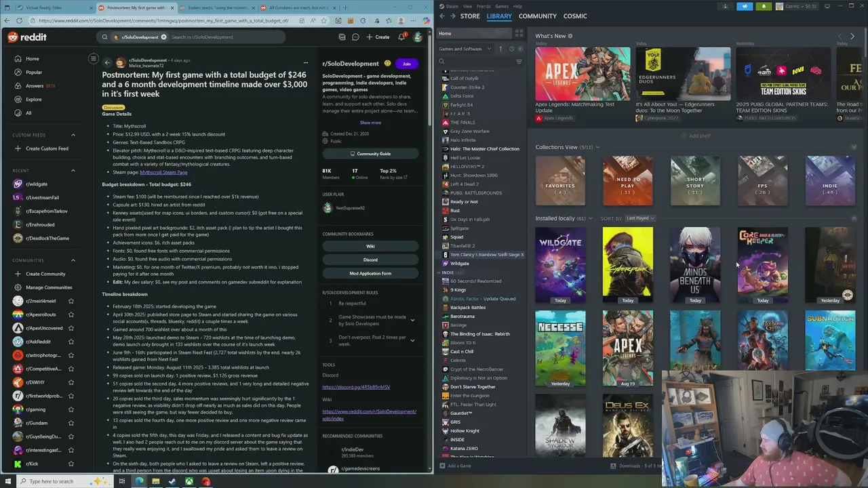868x488 pixels.
Task: Expand the Don't overpost rule
Action: 412,340
